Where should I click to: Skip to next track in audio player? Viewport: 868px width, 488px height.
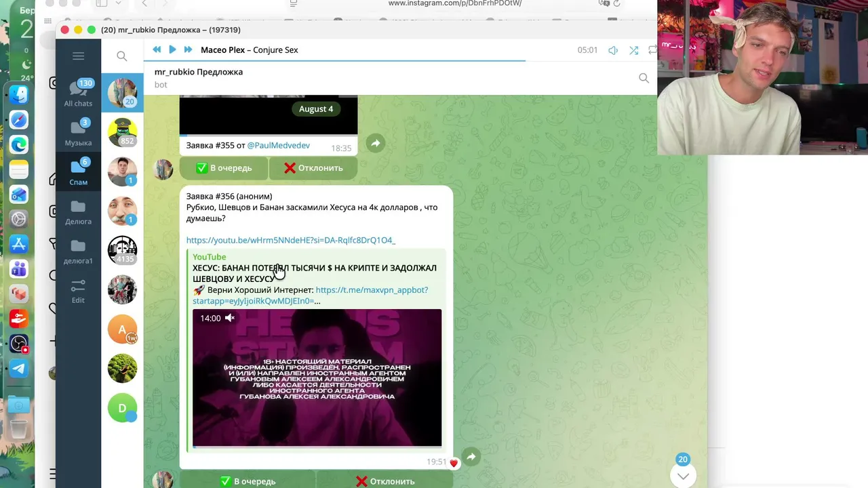[x=188, y=49]
